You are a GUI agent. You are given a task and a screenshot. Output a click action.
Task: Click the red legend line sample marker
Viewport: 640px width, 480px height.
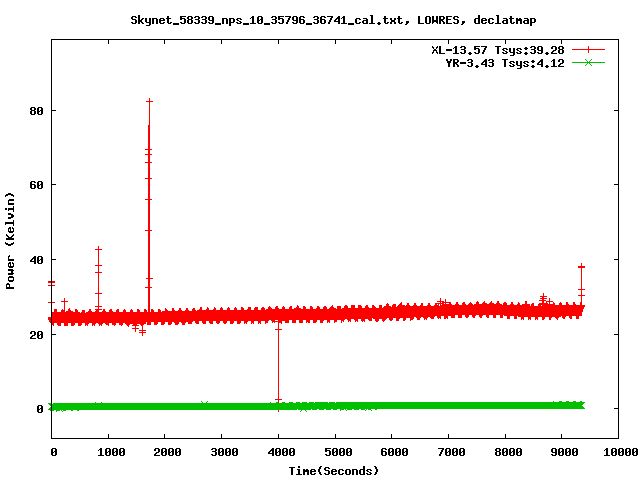coord(588,50)
